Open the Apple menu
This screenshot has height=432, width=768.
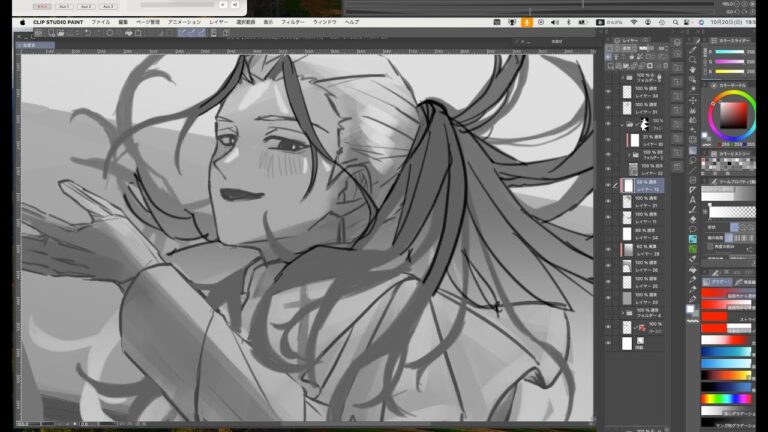point(22,22)
